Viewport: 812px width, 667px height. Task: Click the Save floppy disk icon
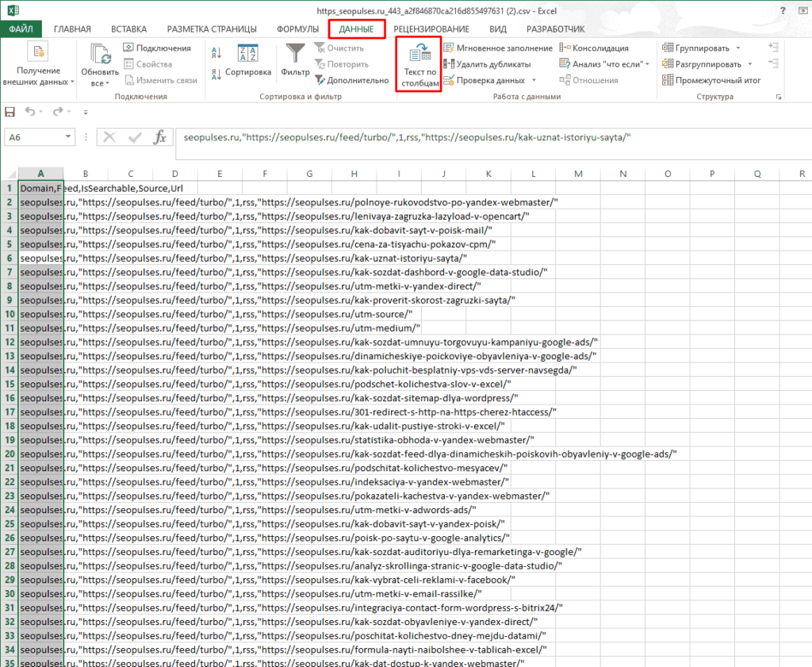[x=10, y=112]
